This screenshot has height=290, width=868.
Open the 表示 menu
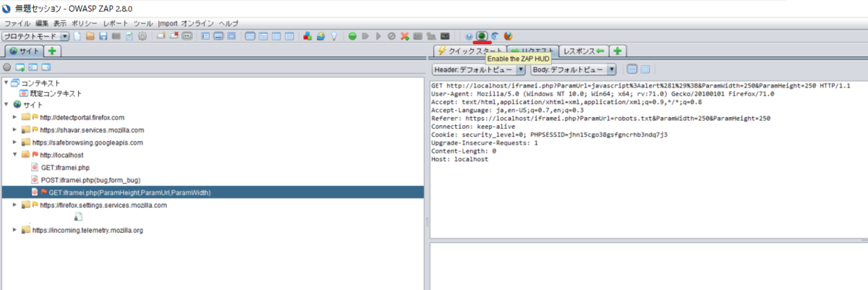coord(60,24)
